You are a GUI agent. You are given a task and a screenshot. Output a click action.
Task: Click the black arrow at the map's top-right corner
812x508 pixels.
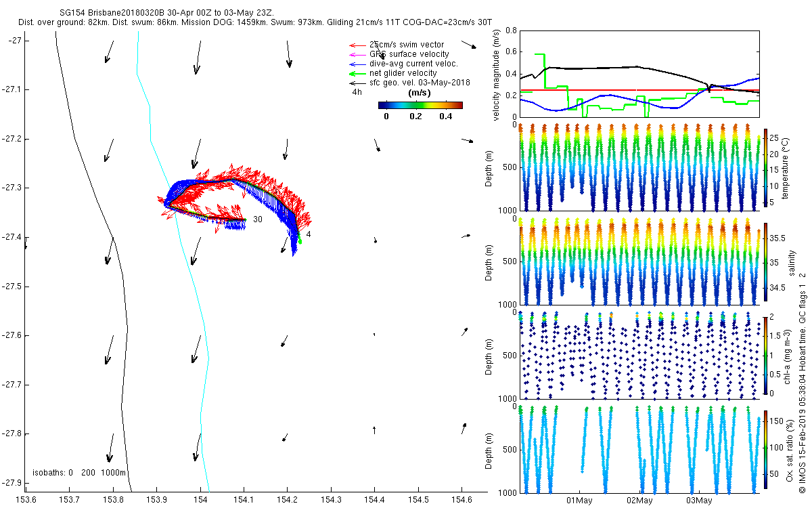coord(469,45)
